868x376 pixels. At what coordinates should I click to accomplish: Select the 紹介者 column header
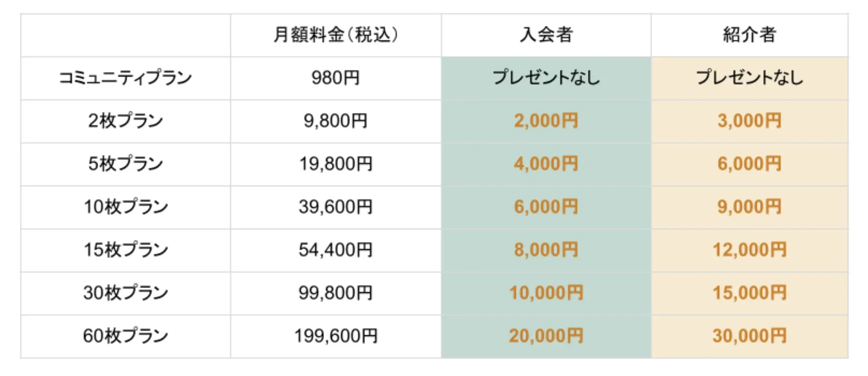coord(749,35)
